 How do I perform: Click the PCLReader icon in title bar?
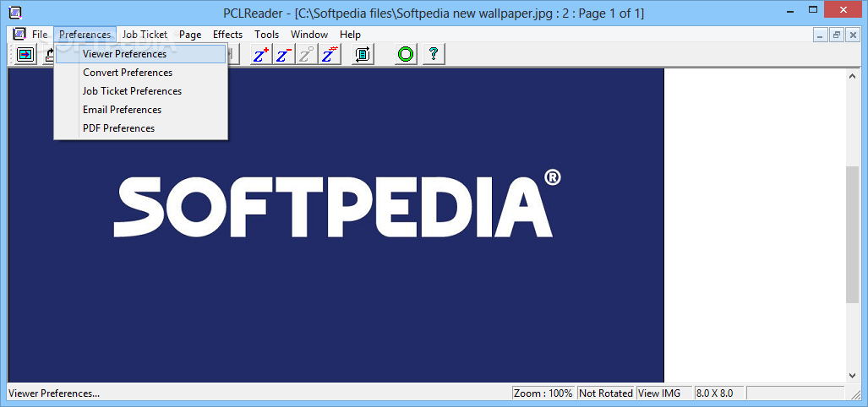click(x=17, y=13)
